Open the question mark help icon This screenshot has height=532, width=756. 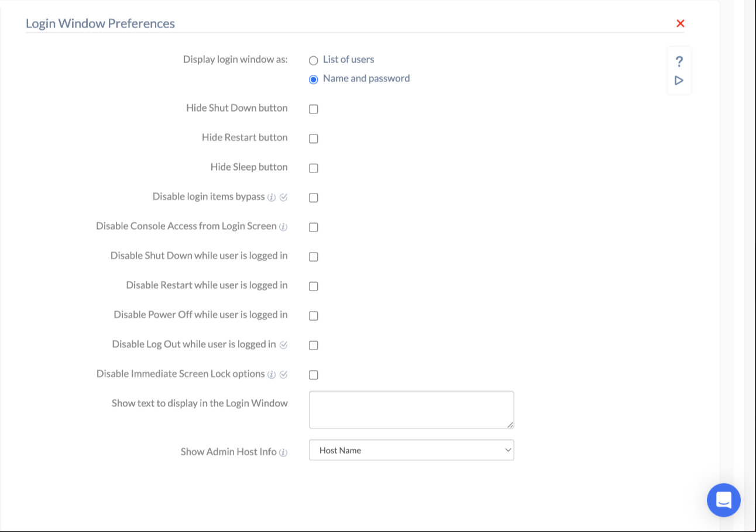pyautogui.click(x=679, y=60)
